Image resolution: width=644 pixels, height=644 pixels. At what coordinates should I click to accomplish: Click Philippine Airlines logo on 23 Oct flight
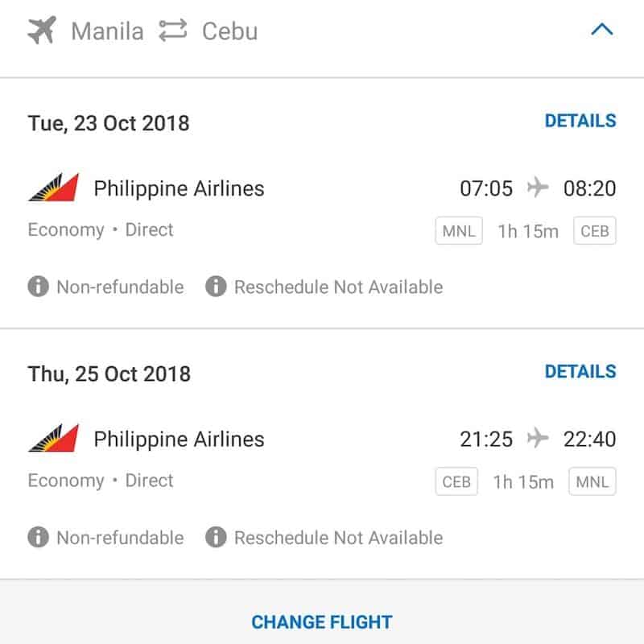pos(53,188)
